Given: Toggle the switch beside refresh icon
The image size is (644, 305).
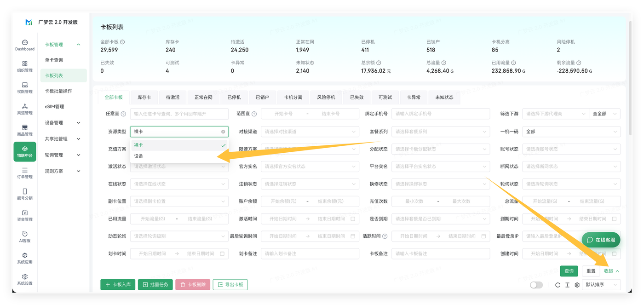Looking at the screenshot, I should click(536, 285).
